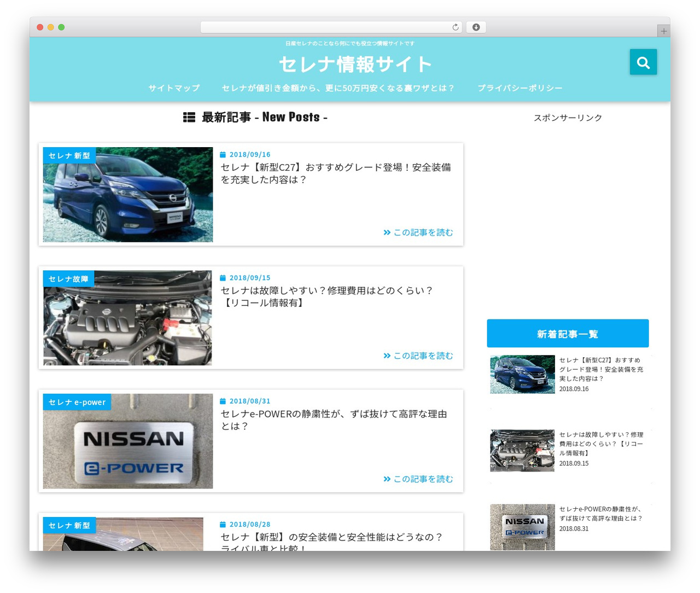Click この記事を読む for the e-POWER article

coord(418,479)
